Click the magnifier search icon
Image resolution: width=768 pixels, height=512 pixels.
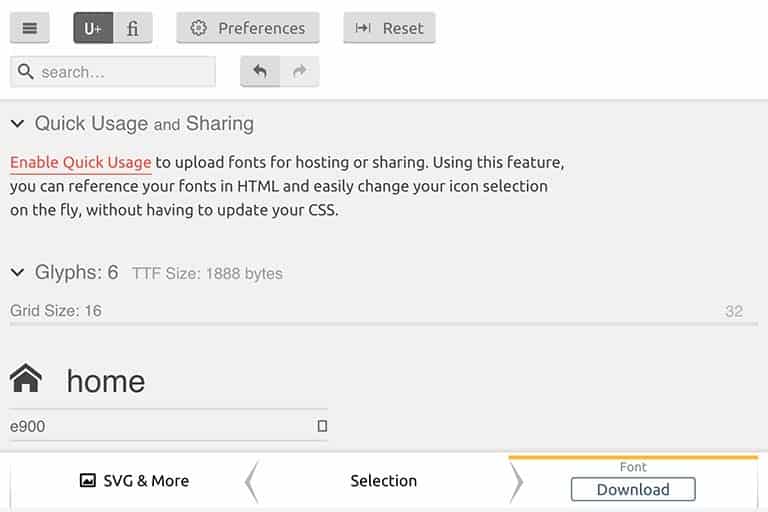25,72
